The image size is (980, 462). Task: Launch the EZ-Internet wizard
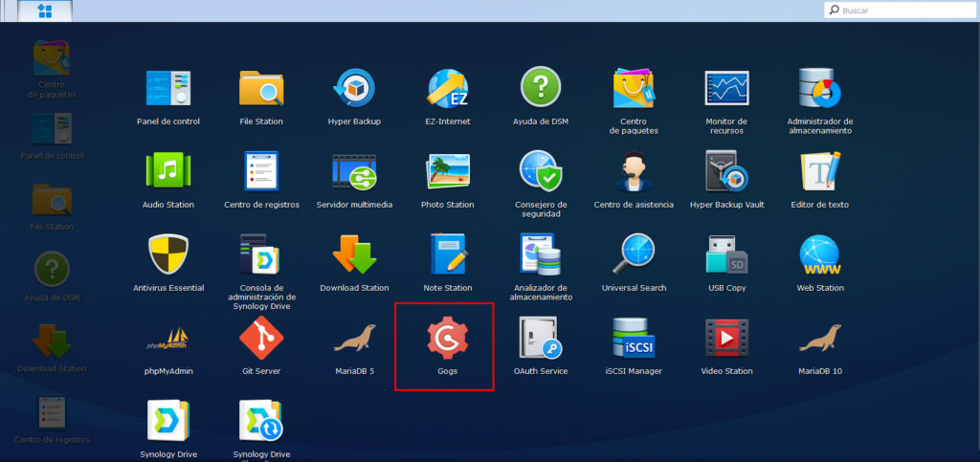[x=448, y=88]
